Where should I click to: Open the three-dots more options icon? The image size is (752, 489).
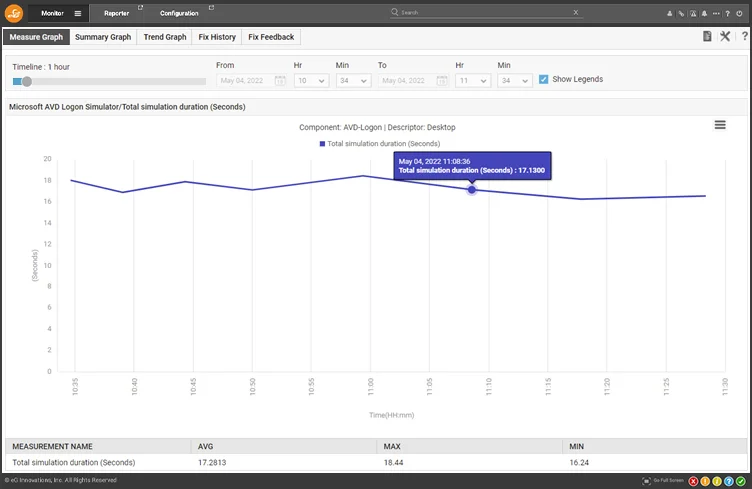coord(716,13)
